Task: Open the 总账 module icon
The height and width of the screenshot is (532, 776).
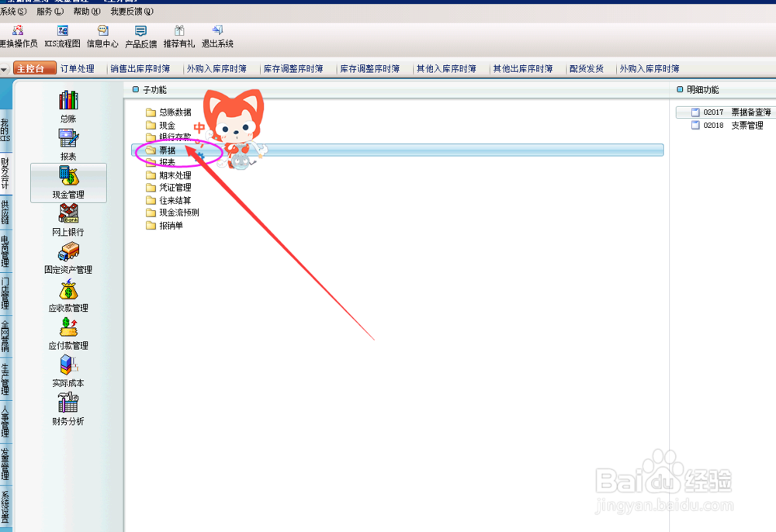Action: [x=68, y=101]
